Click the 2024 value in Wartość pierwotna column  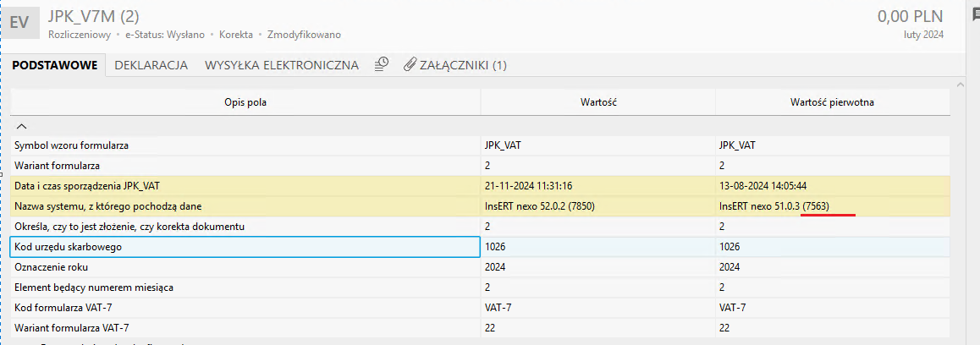click(729, 267)
